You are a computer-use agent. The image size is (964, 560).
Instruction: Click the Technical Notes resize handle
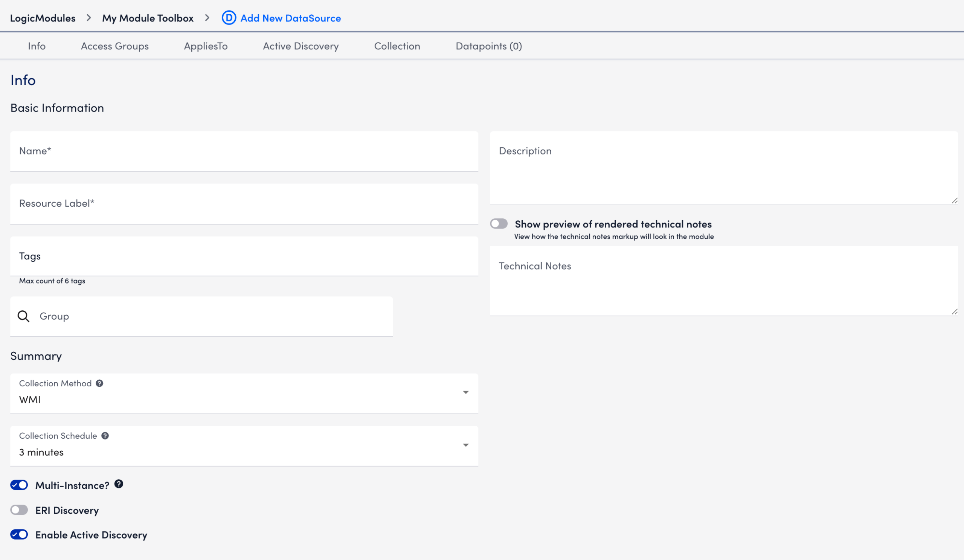(955, 312)
